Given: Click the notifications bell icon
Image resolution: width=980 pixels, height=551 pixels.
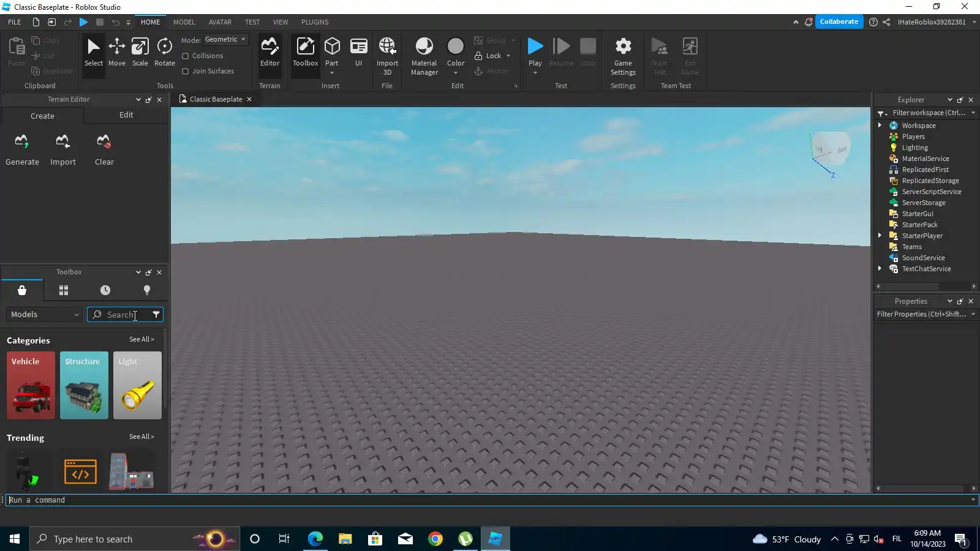Looking at the screenshot, I should 809,22.
